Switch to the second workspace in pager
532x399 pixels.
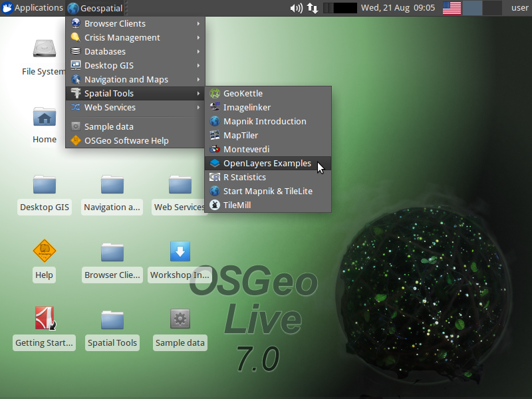(x=492, y=8)
